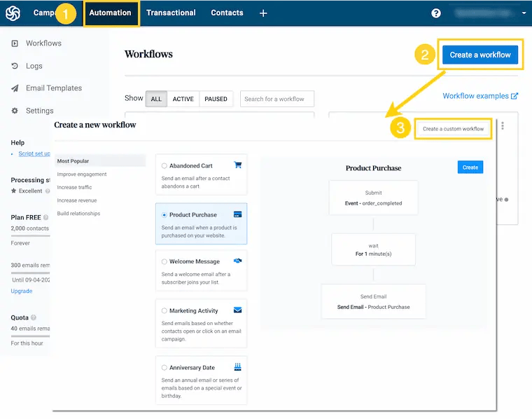
Task: Open the three-dot workflow options menu
Action: click(x=502, y=126)
